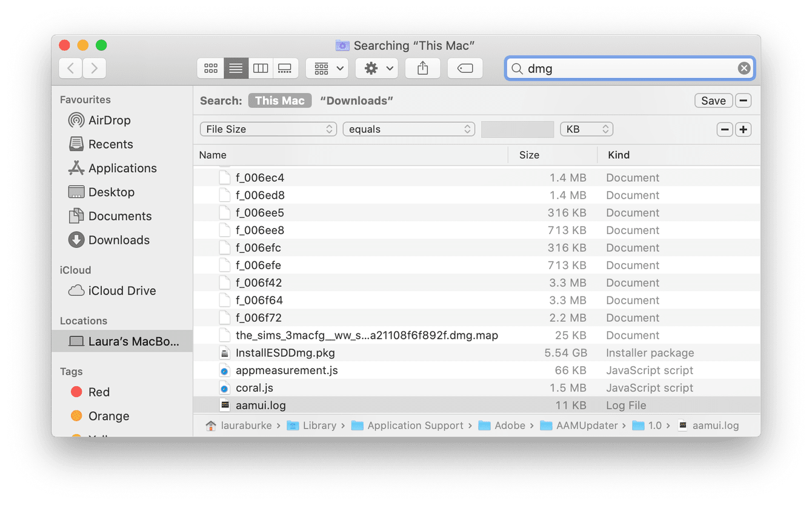Clear the dmg search field
The image size is (812, 505).
pos(744,68)
